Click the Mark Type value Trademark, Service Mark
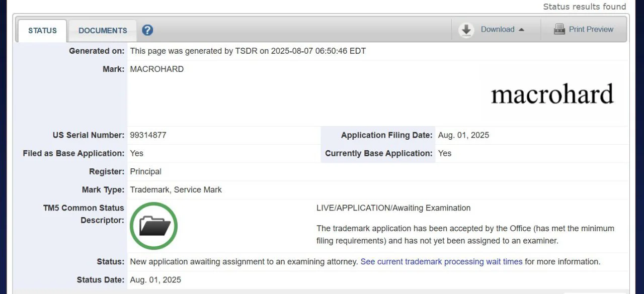 176,189
